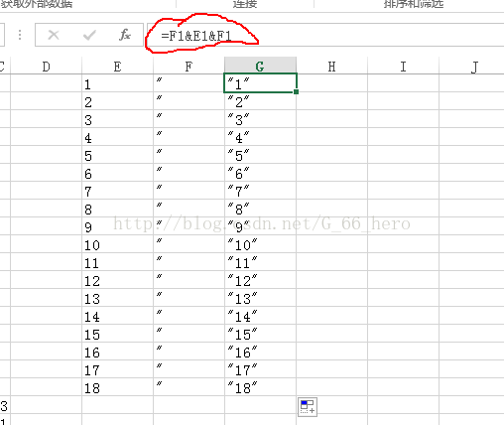Click cell in column E containing 10
The height and width of the screenshot is (425, 504).
pyautogui.click(x=117, y=244)
